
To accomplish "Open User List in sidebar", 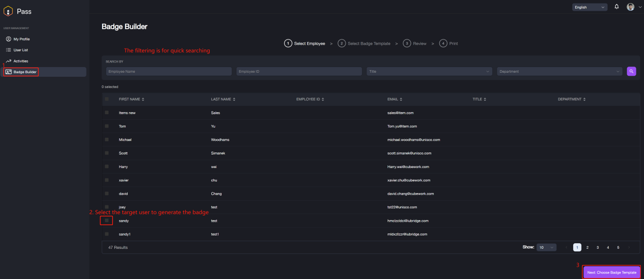I will [x=21, y=50].
